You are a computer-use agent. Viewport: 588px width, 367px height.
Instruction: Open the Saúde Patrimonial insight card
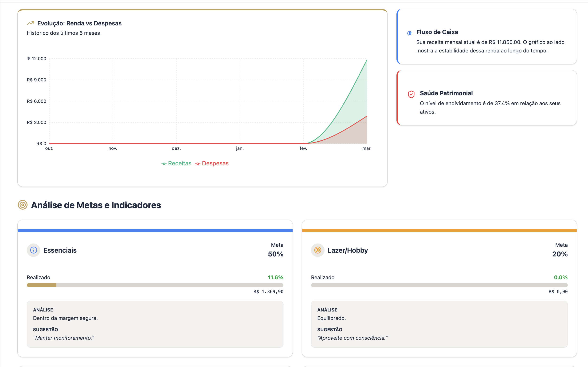(x=486, y=98)
